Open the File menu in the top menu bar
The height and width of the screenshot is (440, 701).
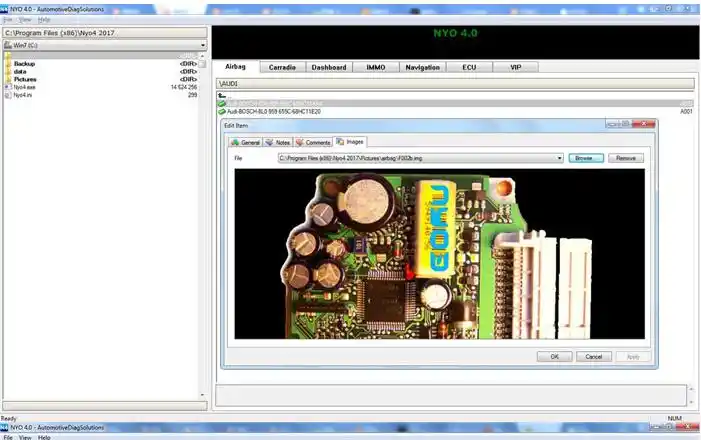pos(8,20)
